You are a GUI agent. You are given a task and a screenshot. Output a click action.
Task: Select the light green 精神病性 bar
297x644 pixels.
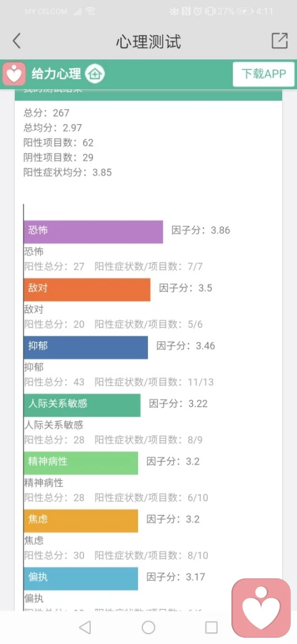coord(81,463)
